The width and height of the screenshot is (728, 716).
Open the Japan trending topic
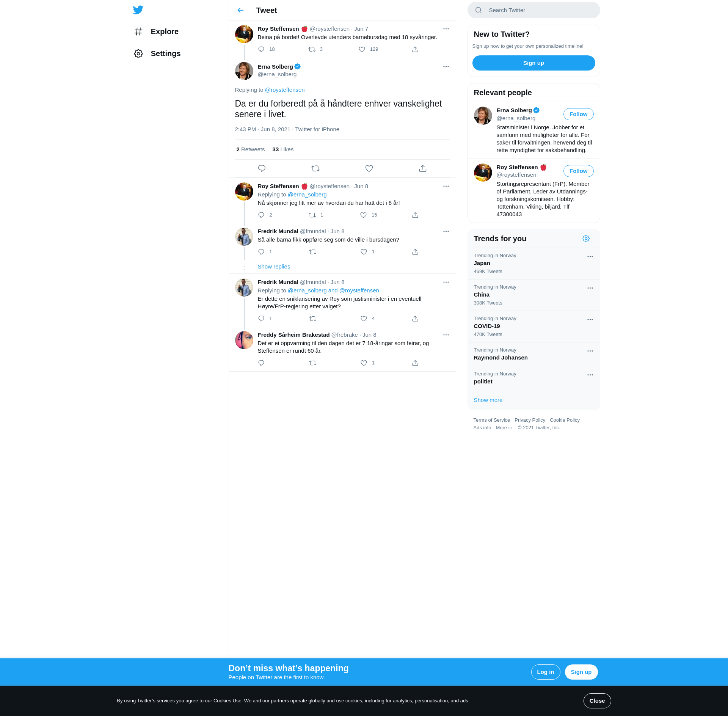tap(533, 264)
